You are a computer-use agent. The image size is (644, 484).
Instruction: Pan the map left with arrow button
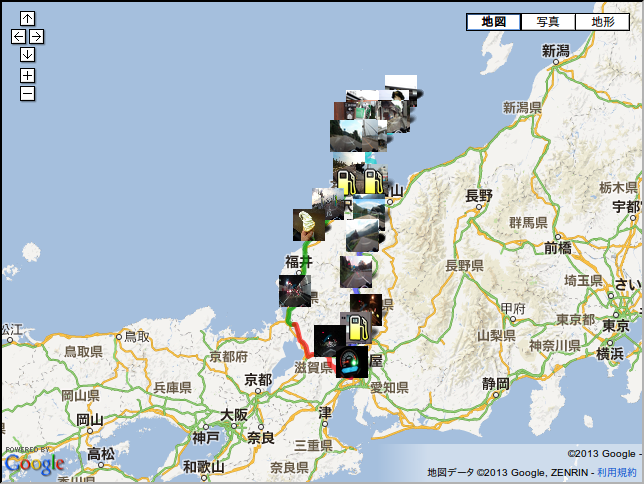pyautogui.click(x=18, y=36)
